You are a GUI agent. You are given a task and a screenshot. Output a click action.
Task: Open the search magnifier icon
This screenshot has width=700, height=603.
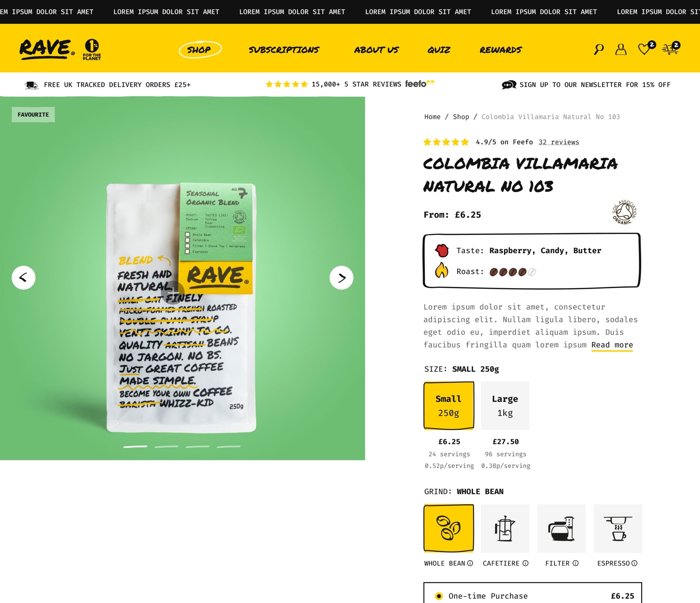[x=599, y=49]
